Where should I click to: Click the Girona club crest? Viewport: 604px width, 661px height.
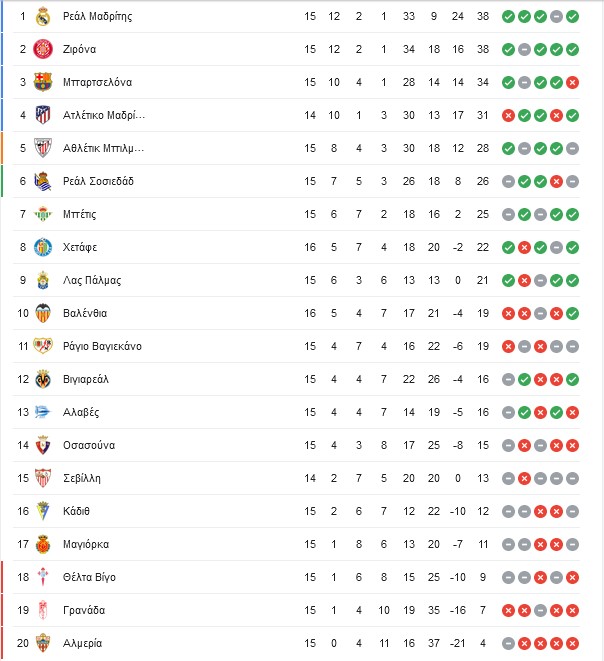click(43, 49)
